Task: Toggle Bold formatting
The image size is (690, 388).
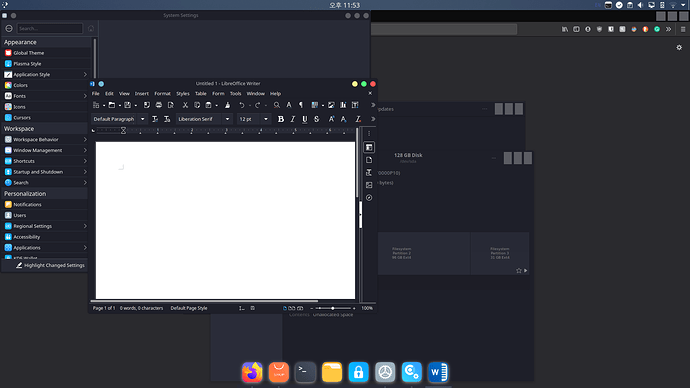Action: pyautogui.click(x=280, y=119)
